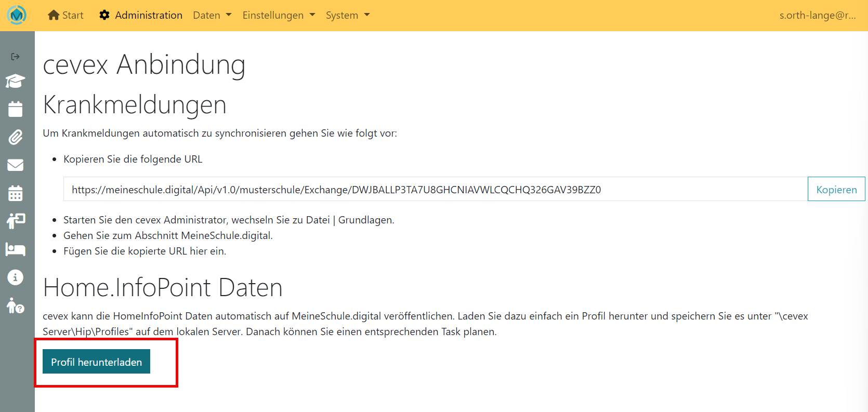Open the info circle sidebar icon

[15, 277]
